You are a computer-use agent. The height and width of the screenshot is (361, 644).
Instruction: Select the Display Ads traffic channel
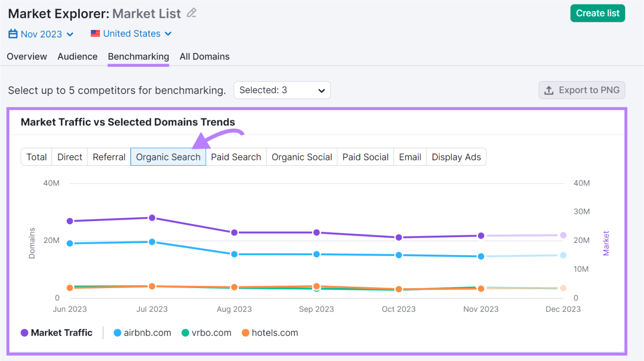(x=456, y=156)
